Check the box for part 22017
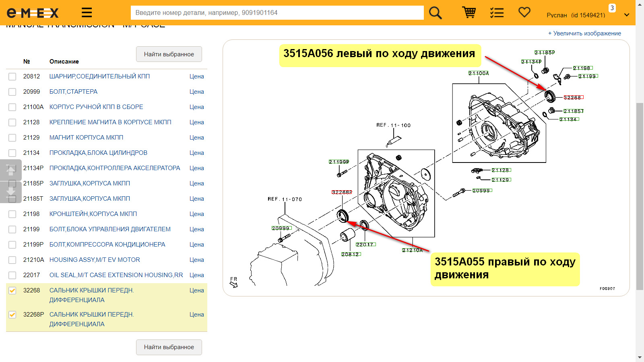The width and height of the screenshot is (644, 362). point(12,275)
